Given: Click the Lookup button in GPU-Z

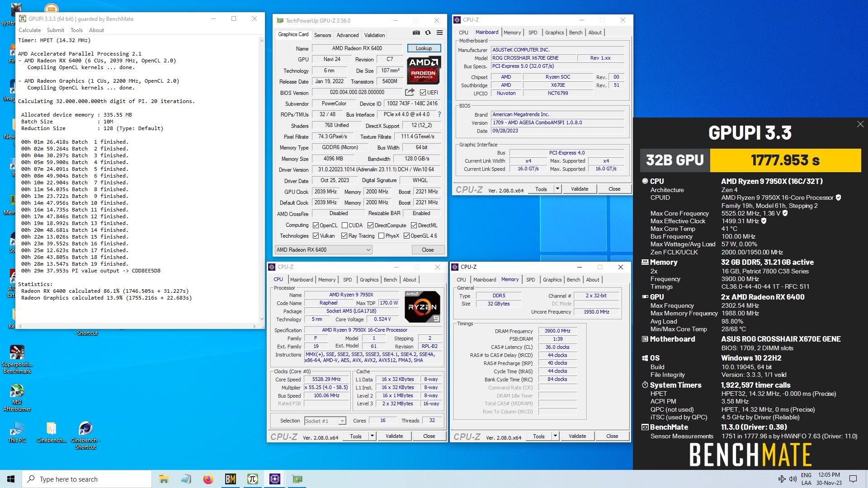Looking at the screenshot, I should point(424,48).
